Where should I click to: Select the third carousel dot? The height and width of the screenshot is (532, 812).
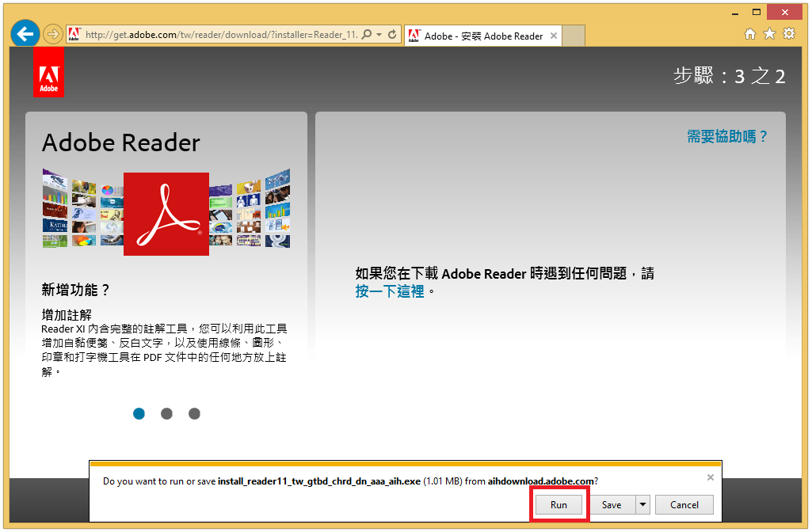(x=194, y=413)
